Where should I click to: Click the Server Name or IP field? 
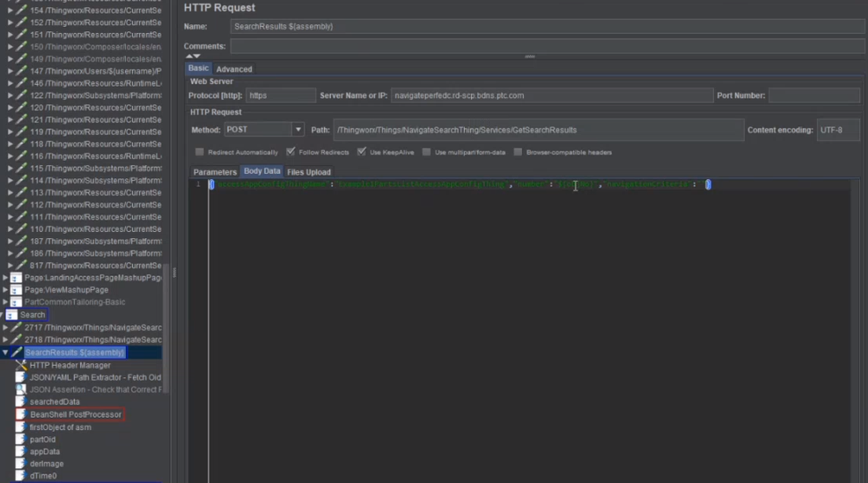point(552,96)
